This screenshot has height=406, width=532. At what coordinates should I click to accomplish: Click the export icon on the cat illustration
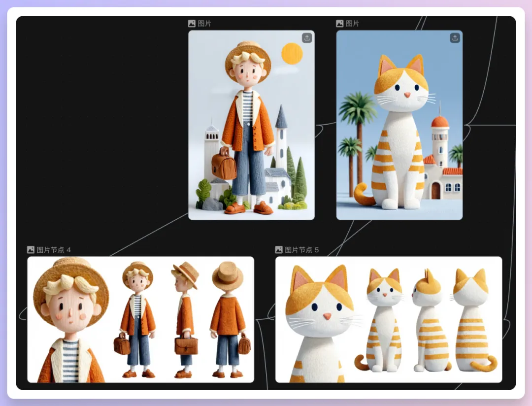coord(455,38)
